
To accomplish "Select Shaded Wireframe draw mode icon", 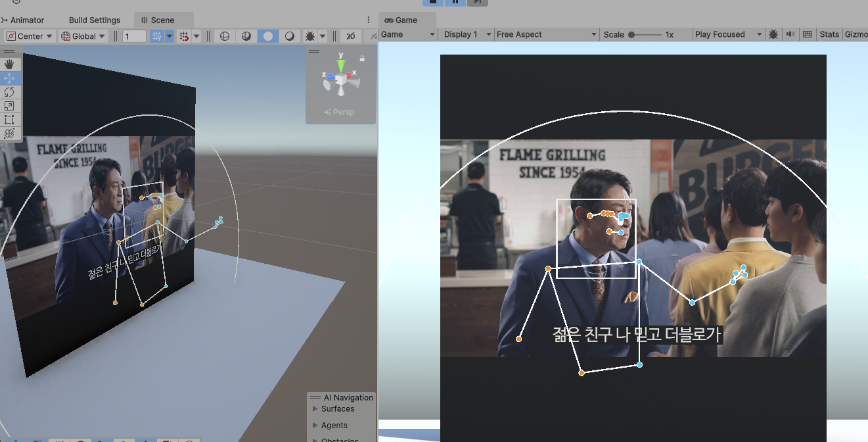I will pyautogui.click(x=246, y=36).
